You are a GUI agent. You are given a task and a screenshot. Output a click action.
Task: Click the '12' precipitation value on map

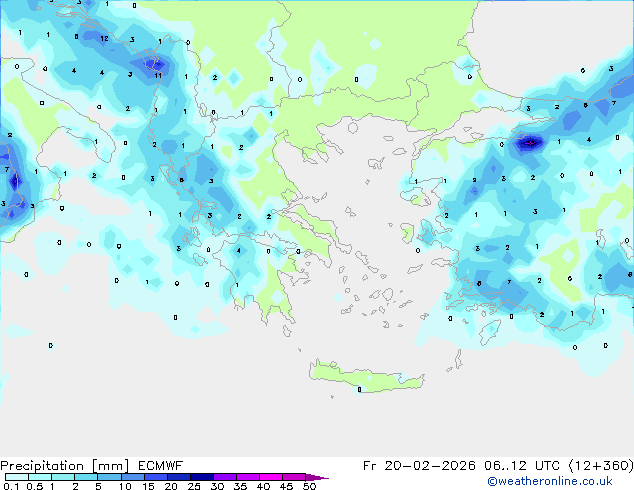[x=104, y=38]
